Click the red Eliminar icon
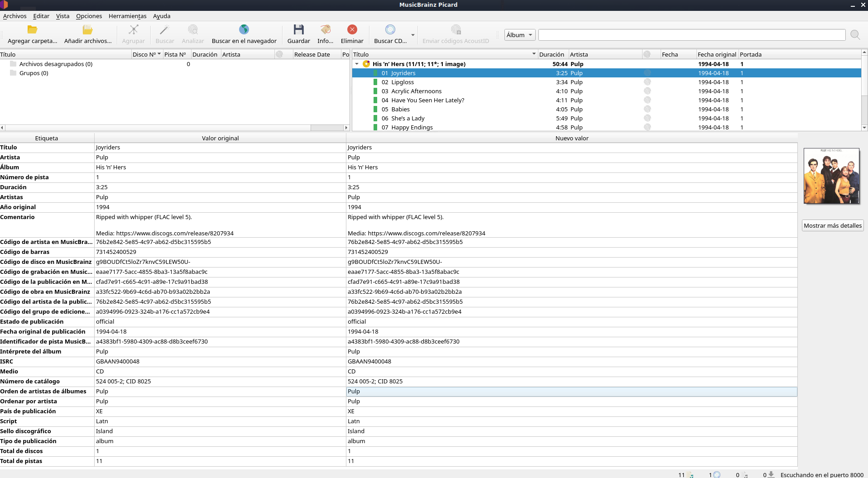Image resolution: width=868 pixels, height=478 pixels. pos(352,30)
